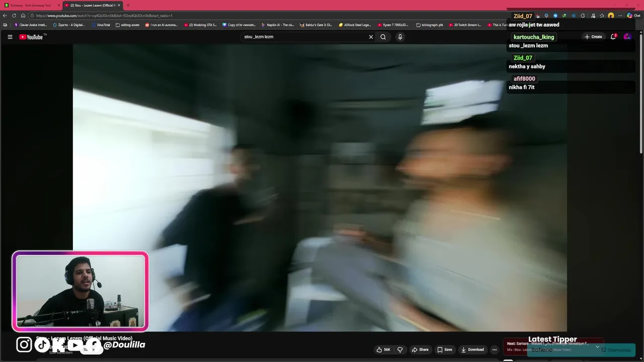Close the Stou - Lezem Lezem tab

[119, 5]
